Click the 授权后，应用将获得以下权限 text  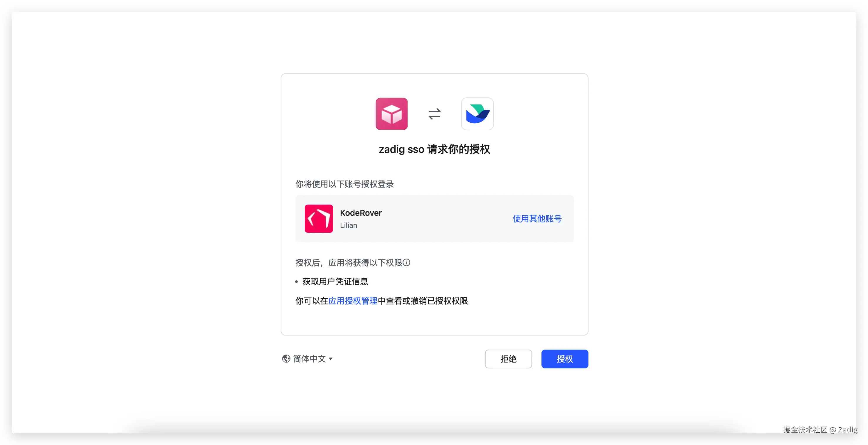coord(349,263)
